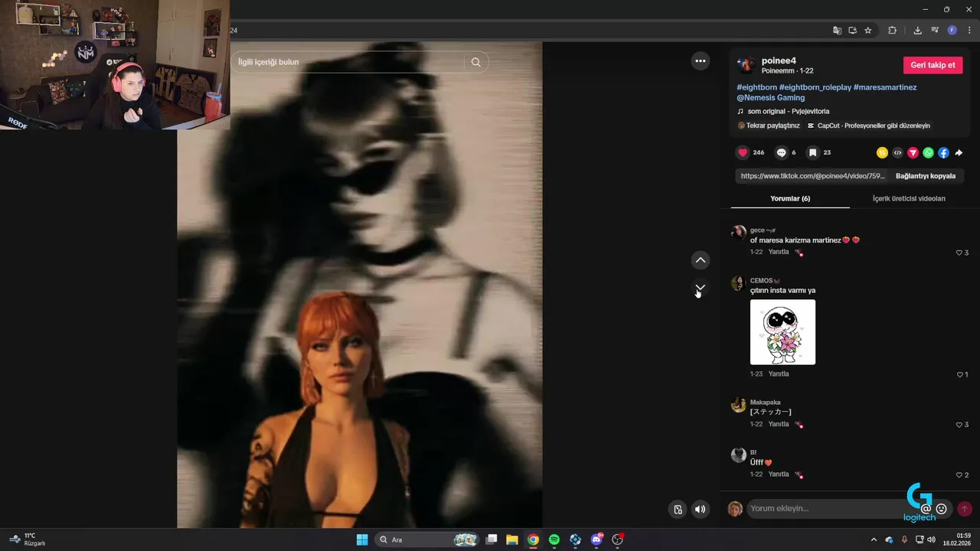Click the embed code icon
This screenshot has width=980, height=551.
click(897, 153)
